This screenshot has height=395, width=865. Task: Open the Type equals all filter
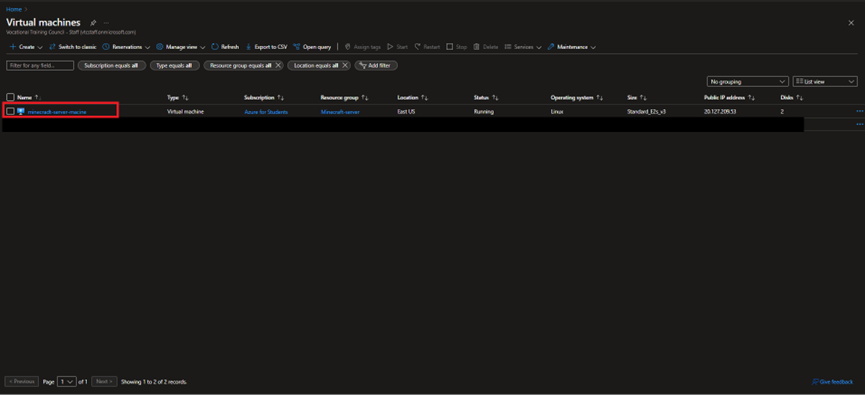coord(174,66)
